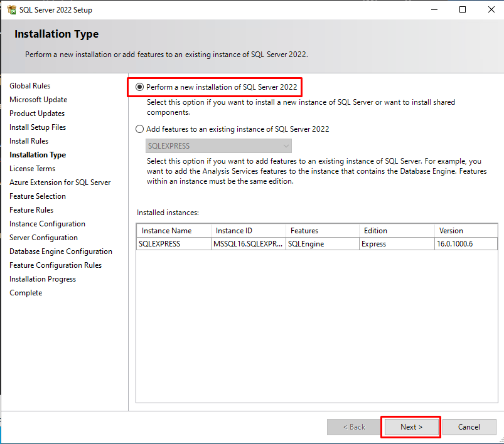Click the disabled Back button

click(x=354, y=427)
